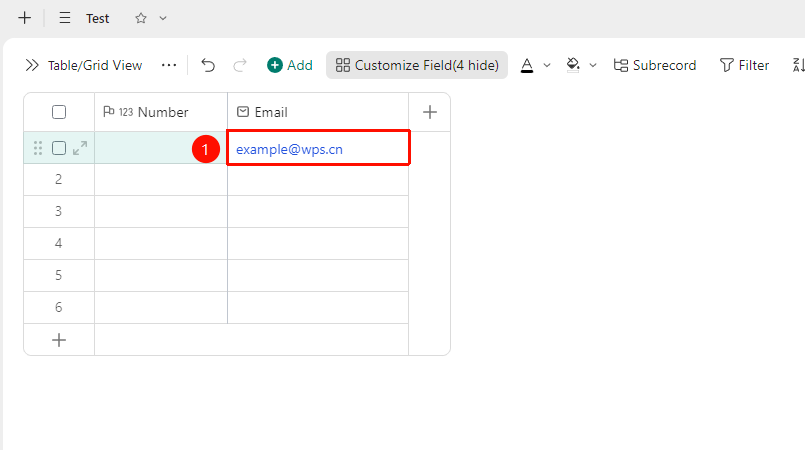Image resolution: width=805 pixels, height=450 pixels.
Task: Click the sort icon after Filter
Action: pyautogui.click(x=799, y=65)
